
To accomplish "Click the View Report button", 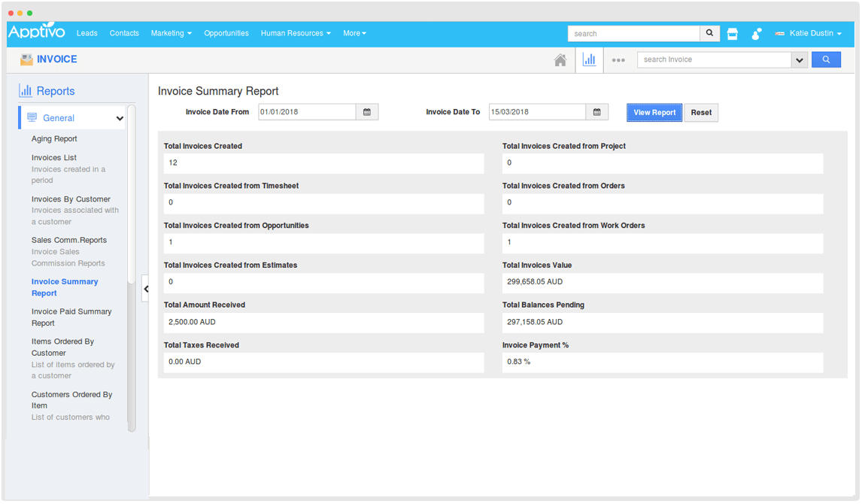I will click(654, 112).
